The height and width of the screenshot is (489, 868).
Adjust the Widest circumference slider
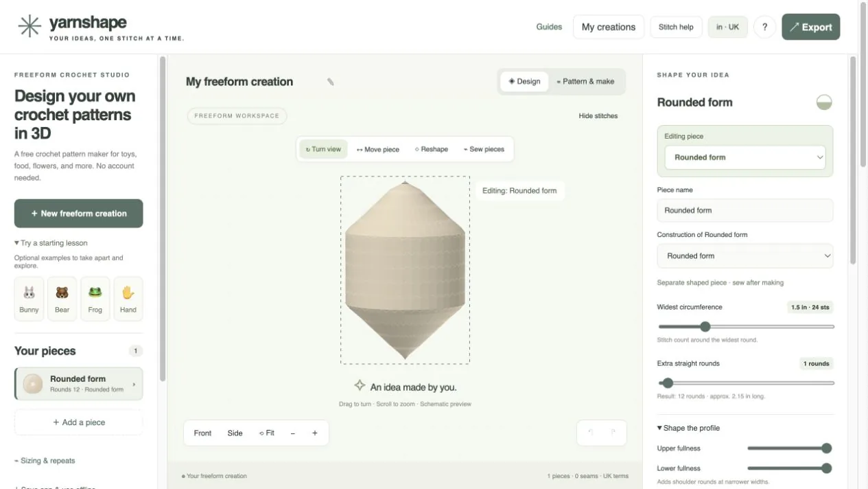pos(745,327)
